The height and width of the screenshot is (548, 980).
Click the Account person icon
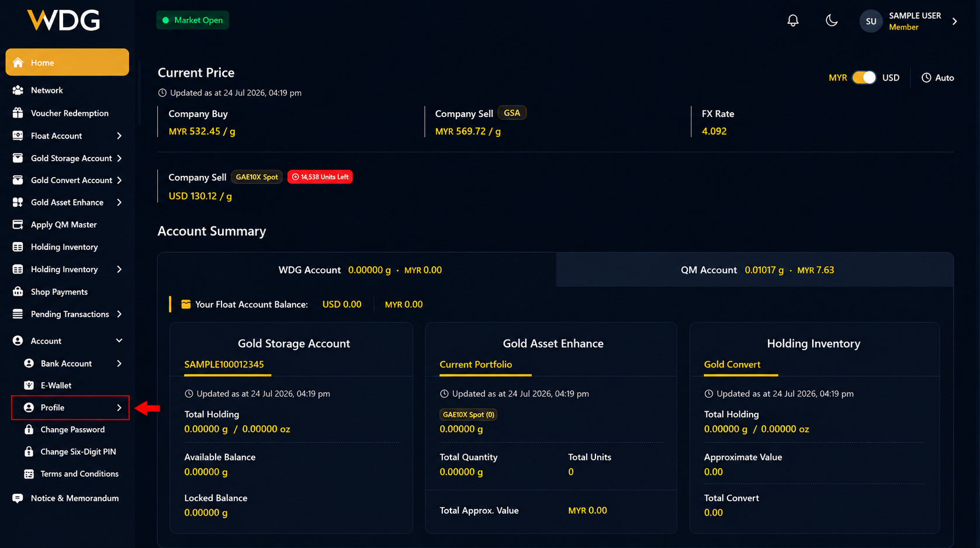point(18,341)
